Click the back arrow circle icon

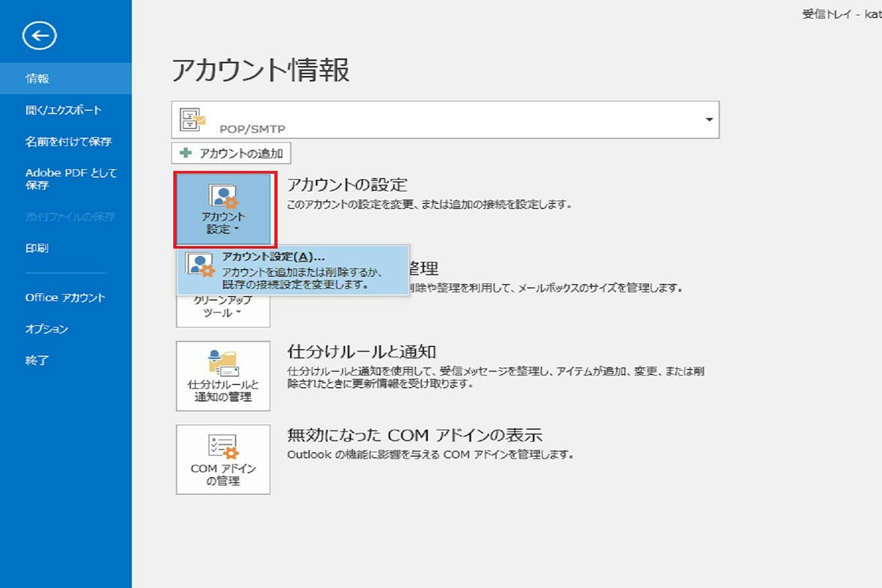(x=39, y=36)
